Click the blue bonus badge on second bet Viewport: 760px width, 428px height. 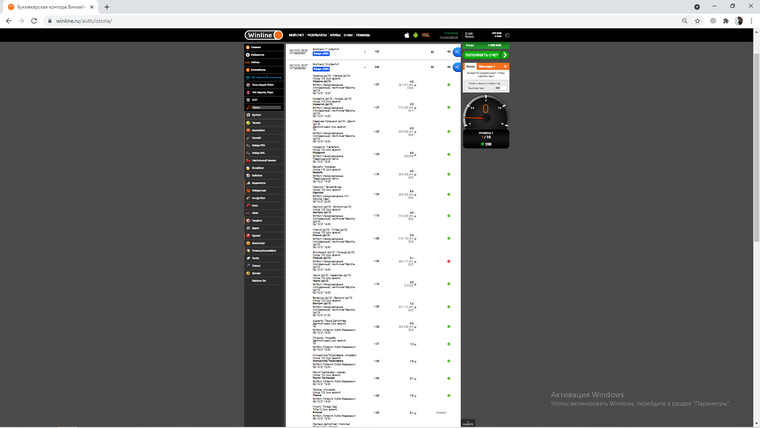point(321,69)
